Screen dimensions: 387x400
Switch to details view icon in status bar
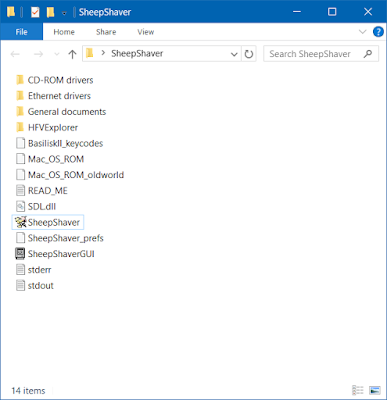pos(358,390)
